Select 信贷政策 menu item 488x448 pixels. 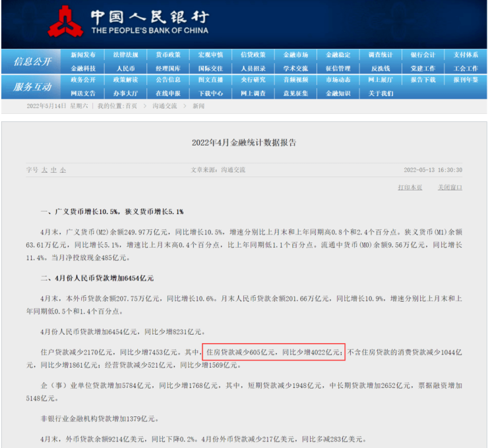click(253, 55)
